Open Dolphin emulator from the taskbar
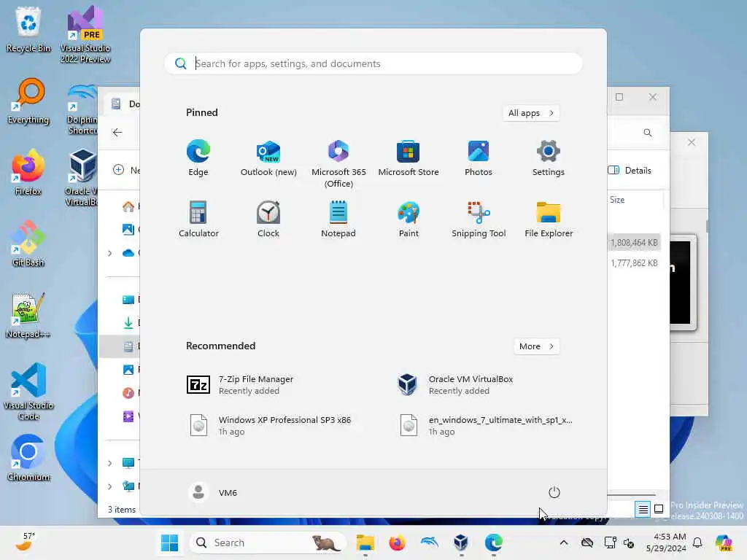The width and height of the screenshot is (747, 560). click(x=429, y=542)
